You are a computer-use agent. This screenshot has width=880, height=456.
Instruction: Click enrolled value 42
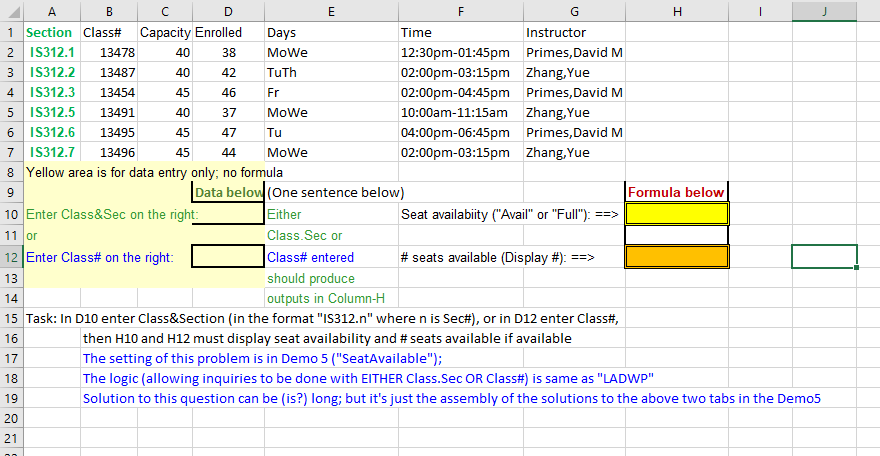coord(228,72)
